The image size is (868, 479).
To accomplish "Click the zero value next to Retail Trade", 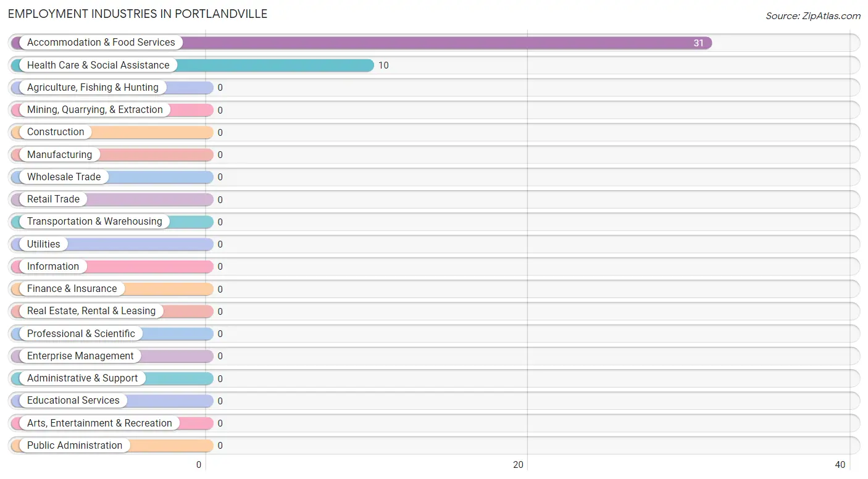I will tap(220, 200).
